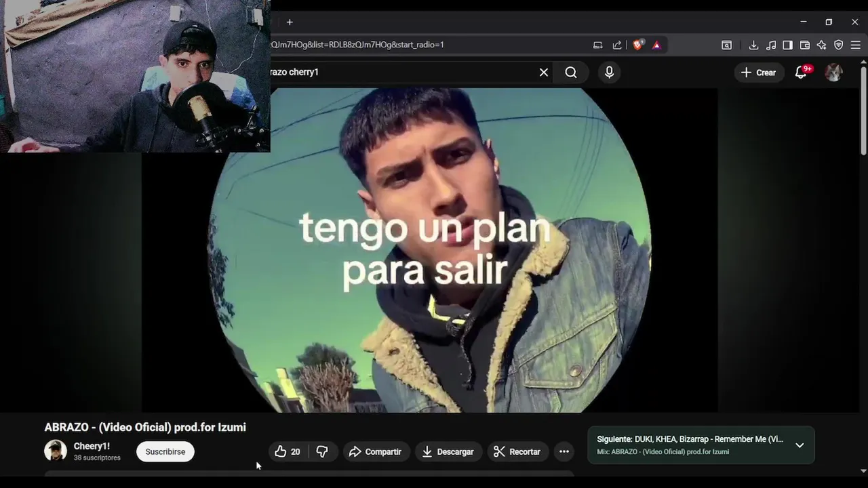Click the Crear button
The image size is (868, 488).
(758, 73)
